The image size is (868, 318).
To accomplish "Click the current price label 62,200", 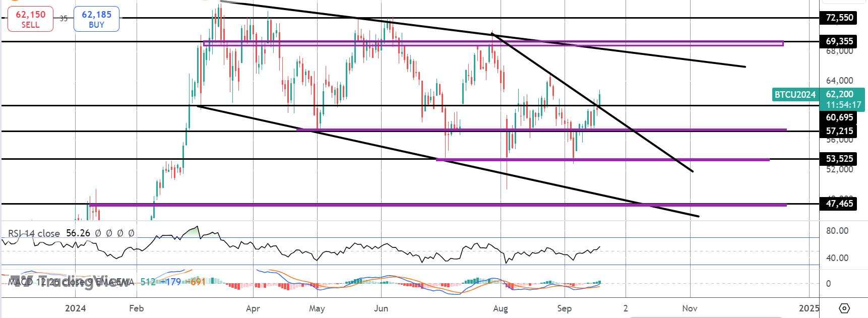I will (839, 94).
